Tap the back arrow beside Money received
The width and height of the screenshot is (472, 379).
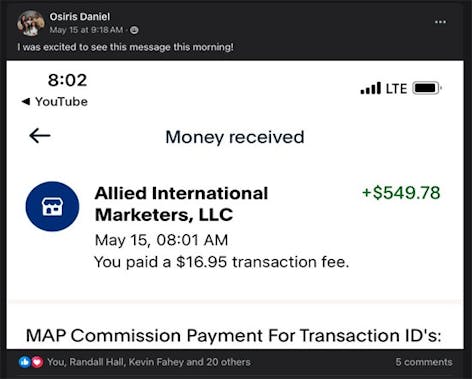click(x=40, y=136)
